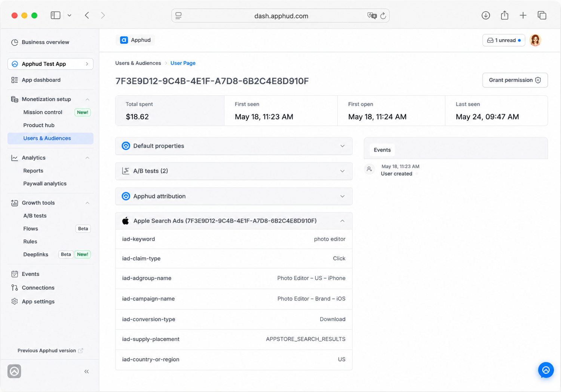Click the translate icon in address bar
This screenshot has width=561, height=392.
coord(372,16)
